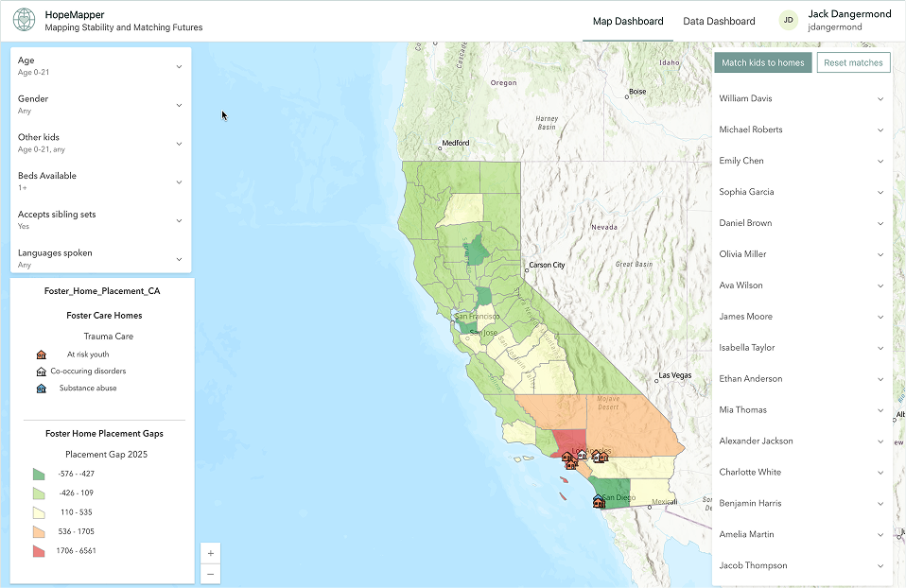Open the Gender filter dropdown
This screenshot has width=906, height=588.
(x=100, y=105)
